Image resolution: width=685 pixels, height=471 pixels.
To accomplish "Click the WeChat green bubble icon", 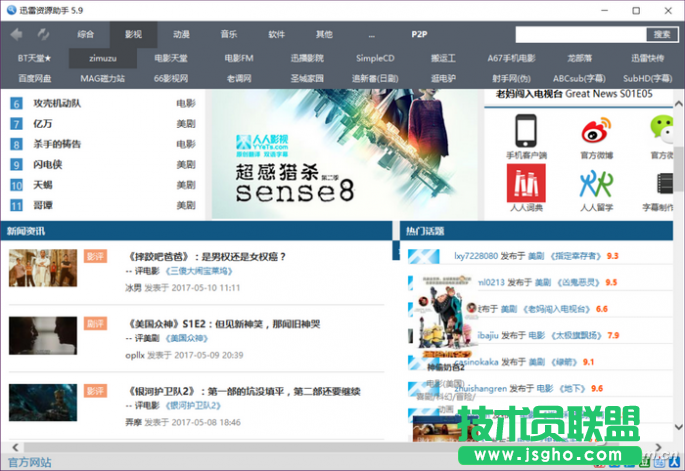I will point(662,129).
